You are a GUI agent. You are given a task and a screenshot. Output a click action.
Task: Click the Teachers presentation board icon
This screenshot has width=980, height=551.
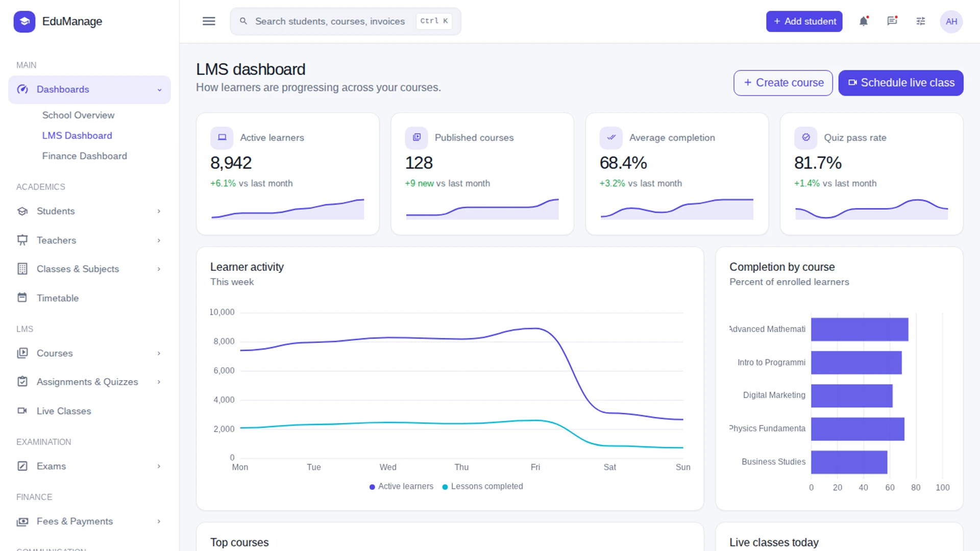tap(22, 240)
